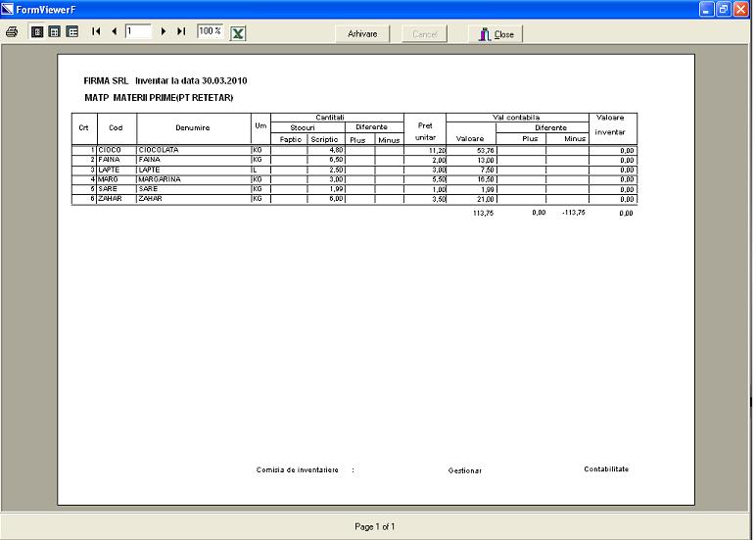756x540 pixels.
Task: Switch to the third page view mode
Action: coord(72,32)
